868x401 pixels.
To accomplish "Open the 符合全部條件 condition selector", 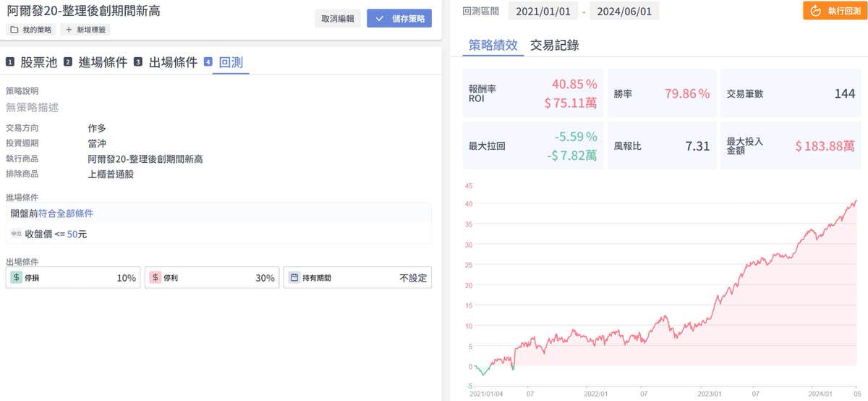I will click(x=66, y=214).
